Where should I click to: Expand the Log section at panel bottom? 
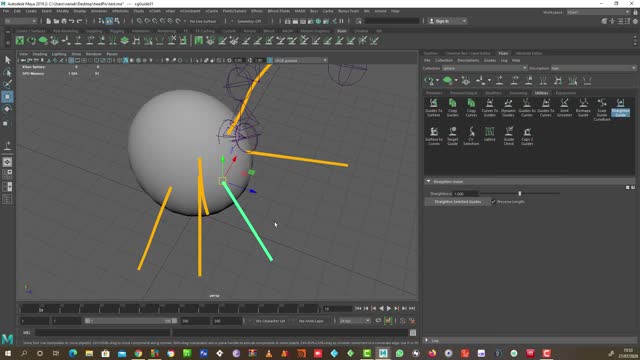[x=427, y=340]
